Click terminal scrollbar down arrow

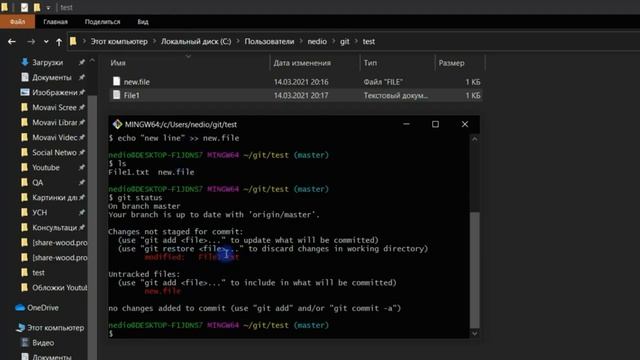(x=475, y=334)
